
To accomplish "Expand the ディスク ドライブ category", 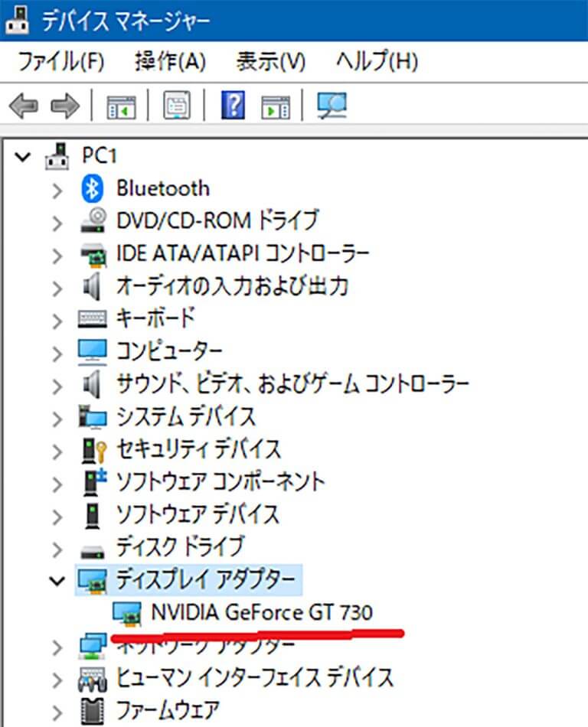I will click(57, 550).
